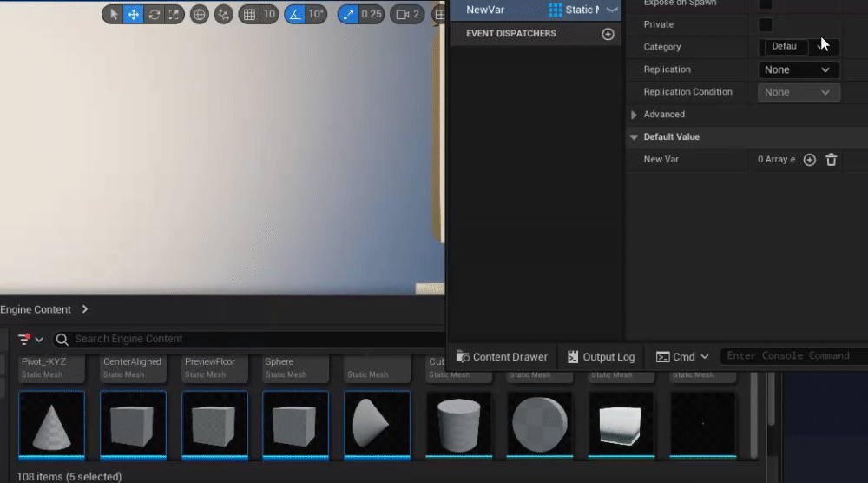Open content browser filter menu

pyautogui.click(x=30, y=339)
